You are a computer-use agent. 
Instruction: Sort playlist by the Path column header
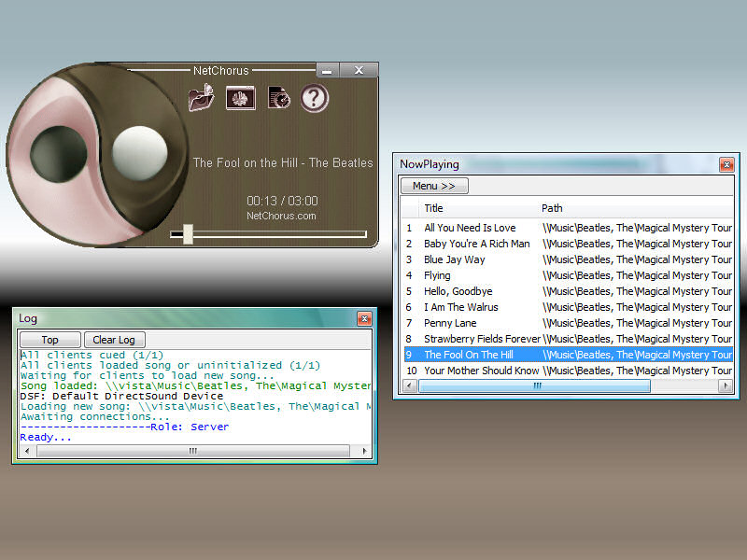coord(552,208)
